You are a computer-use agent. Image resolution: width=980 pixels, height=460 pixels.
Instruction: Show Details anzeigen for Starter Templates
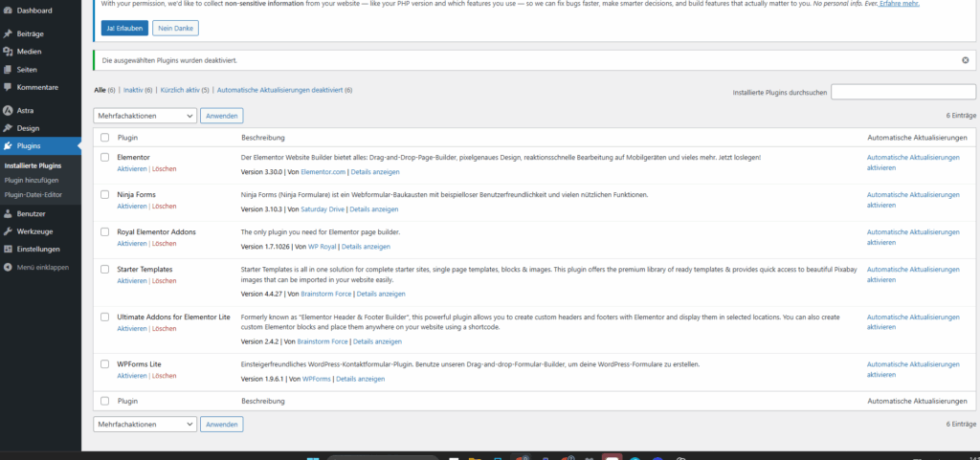[381, 294]
